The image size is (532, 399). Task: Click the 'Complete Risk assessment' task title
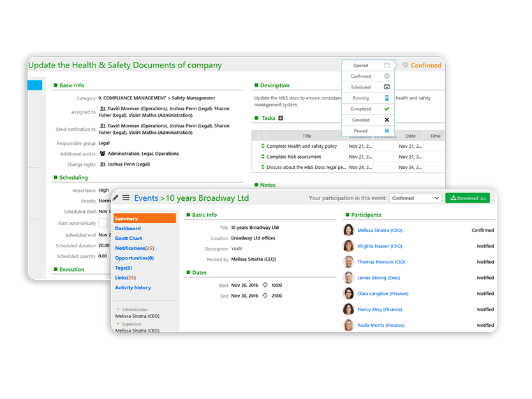(294, 157)
